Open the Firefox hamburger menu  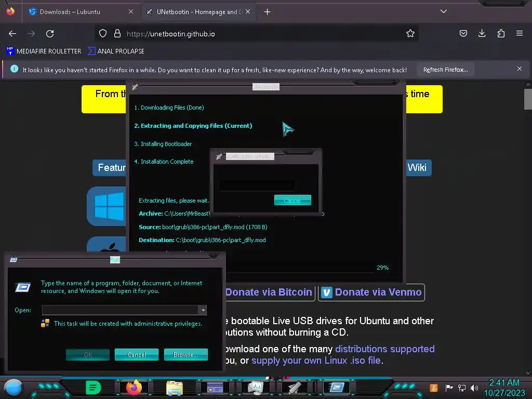(x=520, y=33)
